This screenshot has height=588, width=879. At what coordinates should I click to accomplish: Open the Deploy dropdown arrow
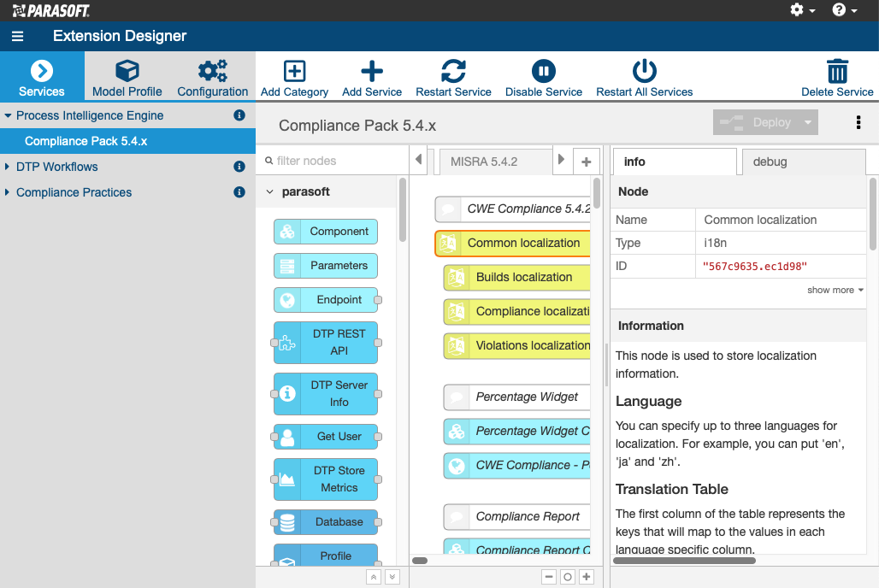808,122
